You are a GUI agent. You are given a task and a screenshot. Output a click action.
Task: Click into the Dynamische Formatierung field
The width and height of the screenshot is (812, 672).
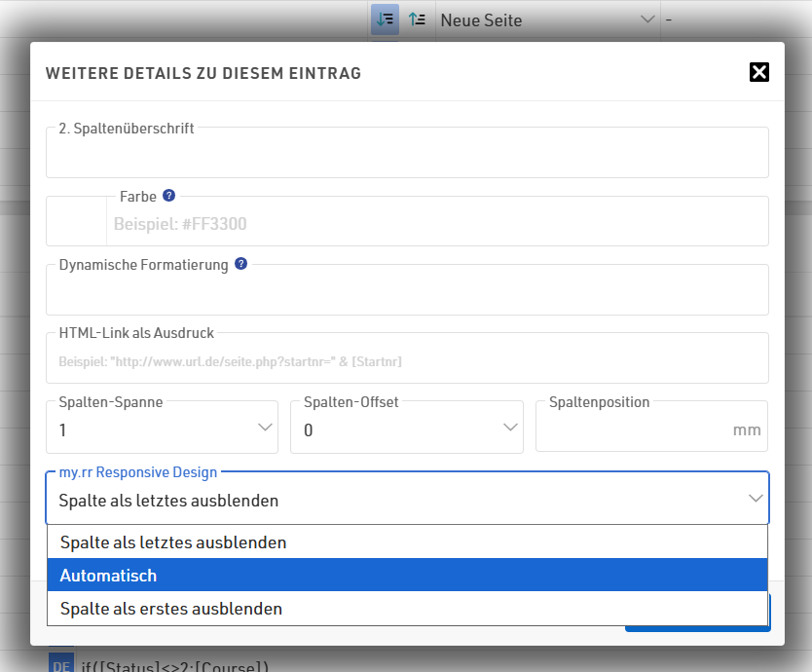[407, 292]
